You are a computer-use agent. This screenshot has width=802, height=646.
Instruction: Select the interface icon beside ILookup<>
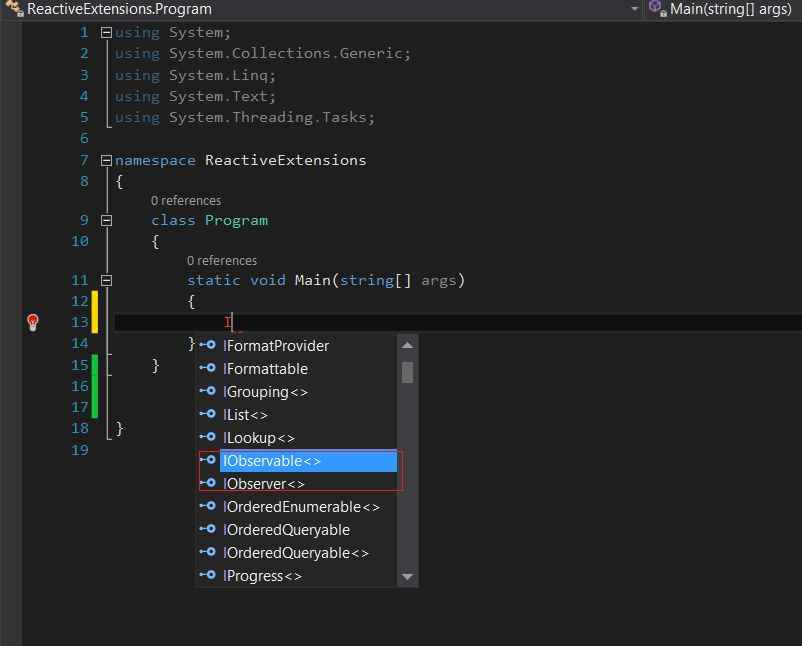click(208, 437)
